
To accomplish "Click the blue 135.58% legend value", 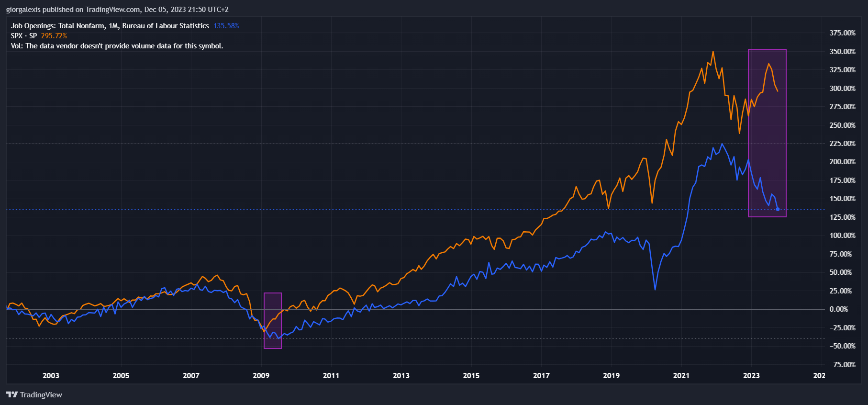I will point(226,26).
